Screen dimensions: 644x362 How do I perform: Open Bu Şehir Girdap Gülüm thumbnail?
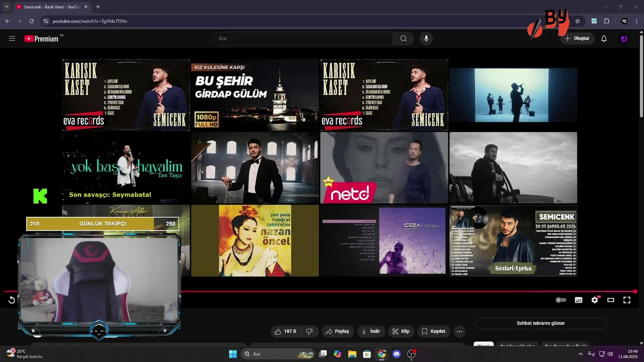[x=255, y=95]
